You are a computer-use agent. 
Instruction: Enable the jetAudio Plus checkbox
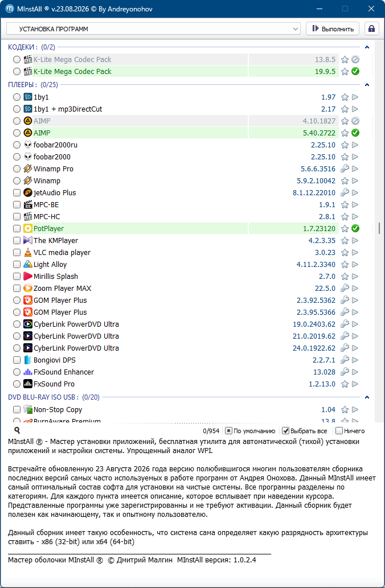pyautogui.click(x=17, y=193)
